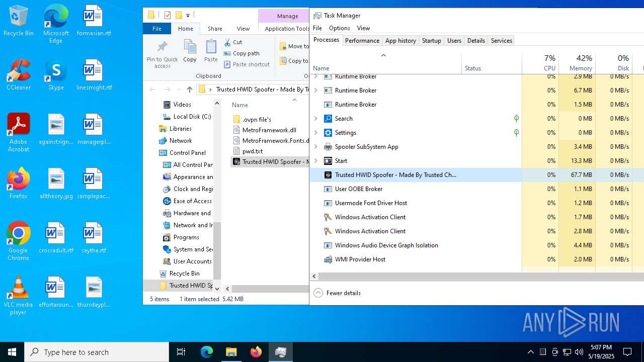Open the volume control in system tray
Image resolution: width=644 pixels, height=362 pixels.
pyautogui.click(x=579, y=352)
